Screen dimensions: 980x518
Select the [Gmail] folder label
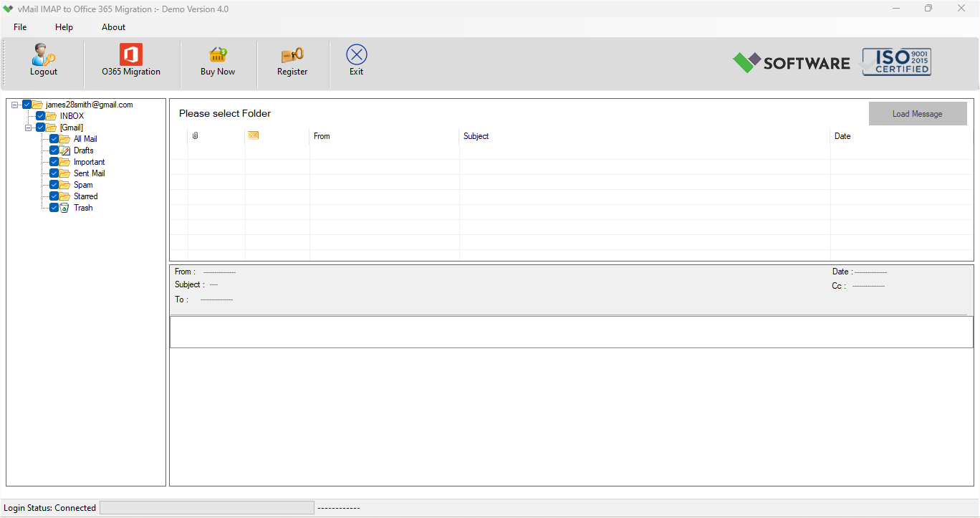72,128
